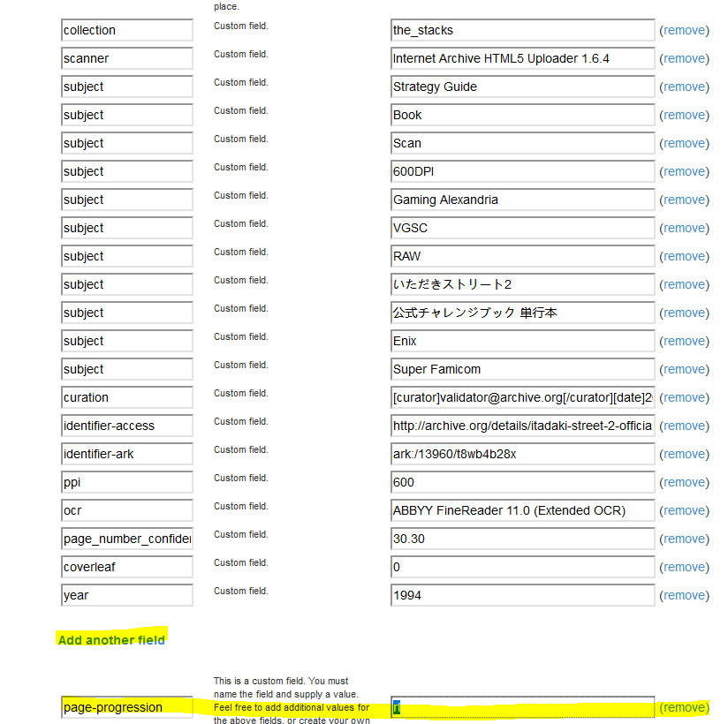This screenshot has height=724, width=728.
Task: Edit the Super Famicom value field
Action: coord(523,369)
